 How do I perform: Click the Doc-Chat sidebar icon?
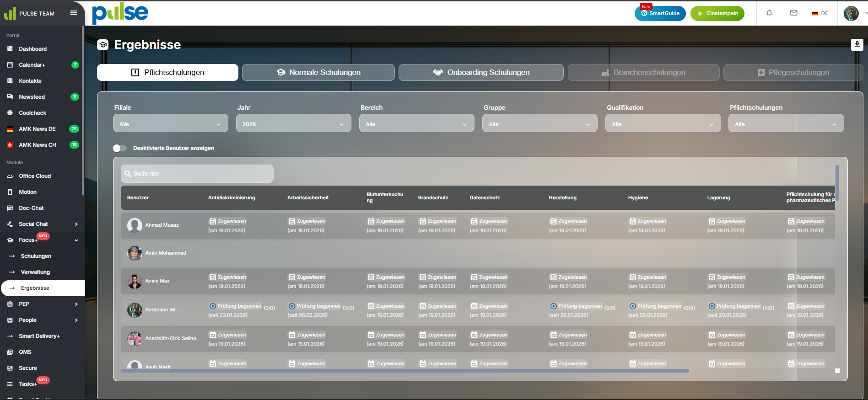click(x=10, y=208)
